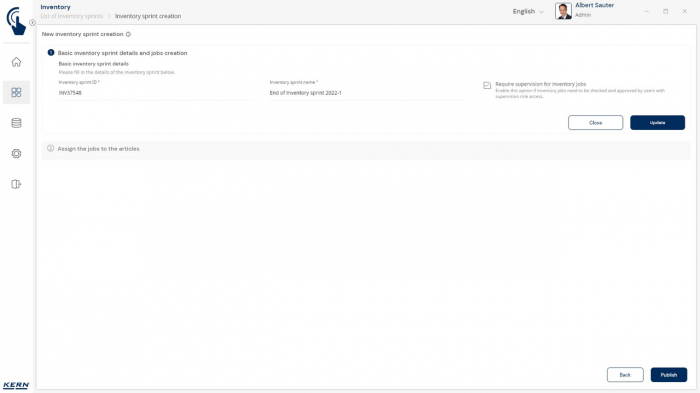Toggle Require supervision for inventory jobs checkbox
Screen dimensions: 700x393
coord(487,85)
